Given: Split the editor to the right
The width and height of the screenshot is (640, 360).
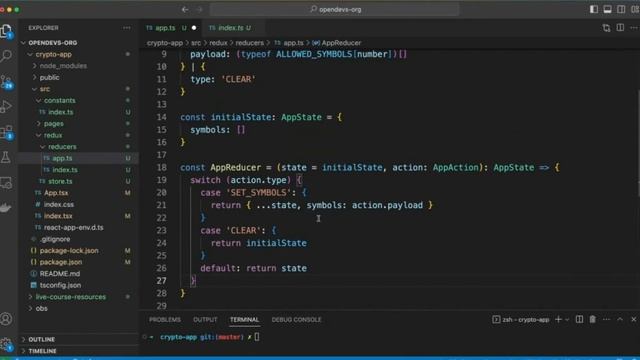Looking at the screenshot, I should [x=620, y=28].
